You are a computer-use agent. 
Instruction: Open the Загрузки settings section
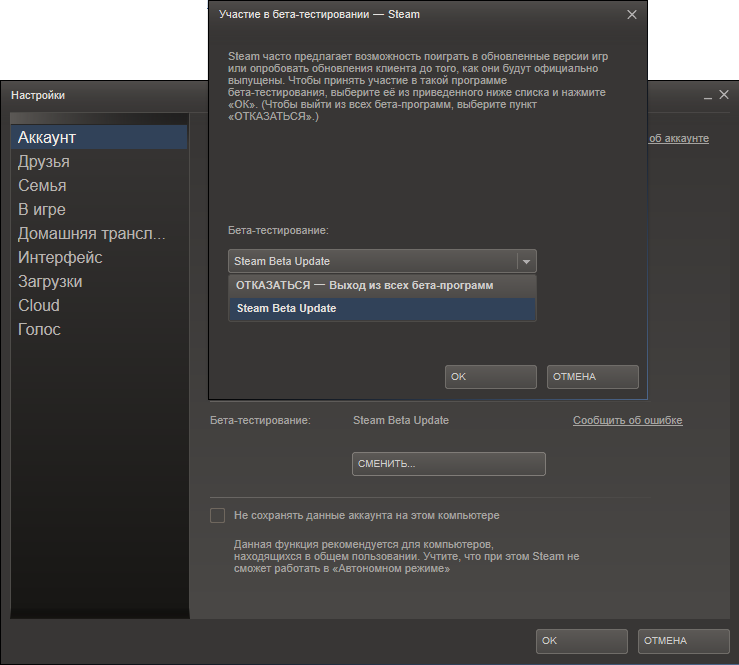(x=99, y=281)
